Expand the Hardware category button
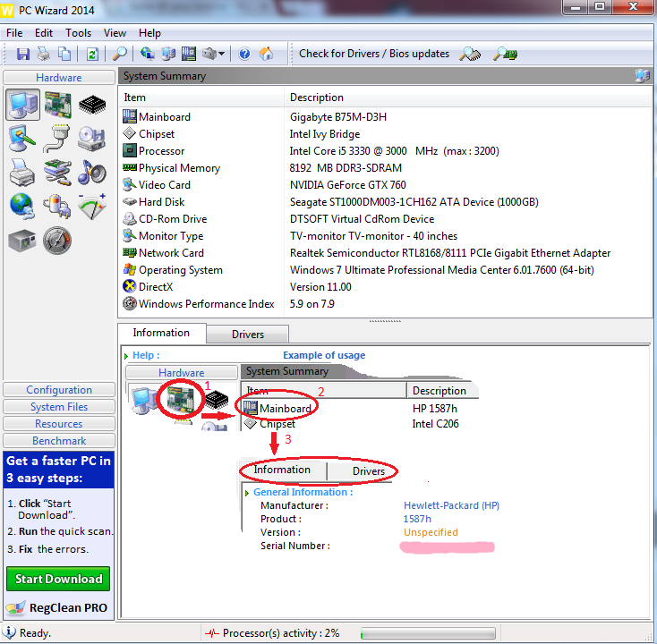The image size is (657, 644). 59,78
